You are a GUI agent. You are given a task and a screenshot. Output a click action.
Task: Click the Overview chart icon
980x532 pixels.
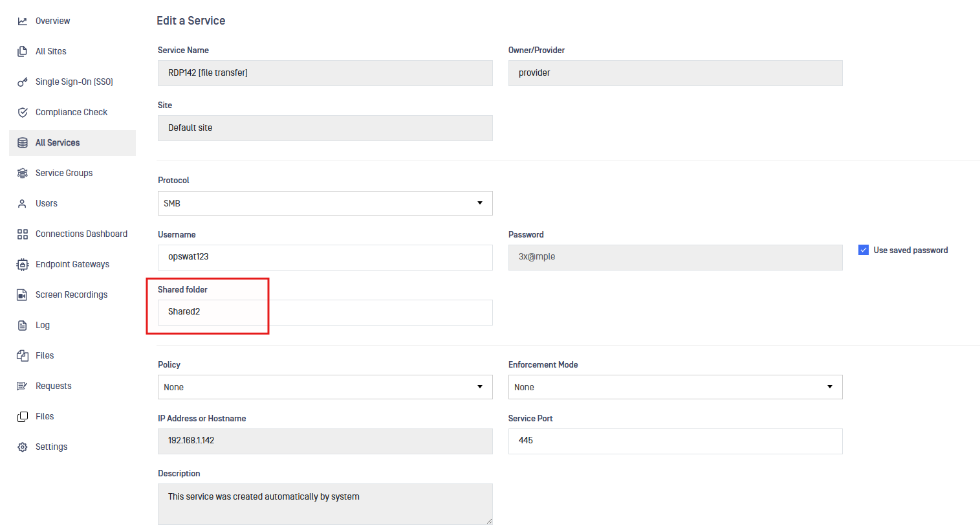23,21
